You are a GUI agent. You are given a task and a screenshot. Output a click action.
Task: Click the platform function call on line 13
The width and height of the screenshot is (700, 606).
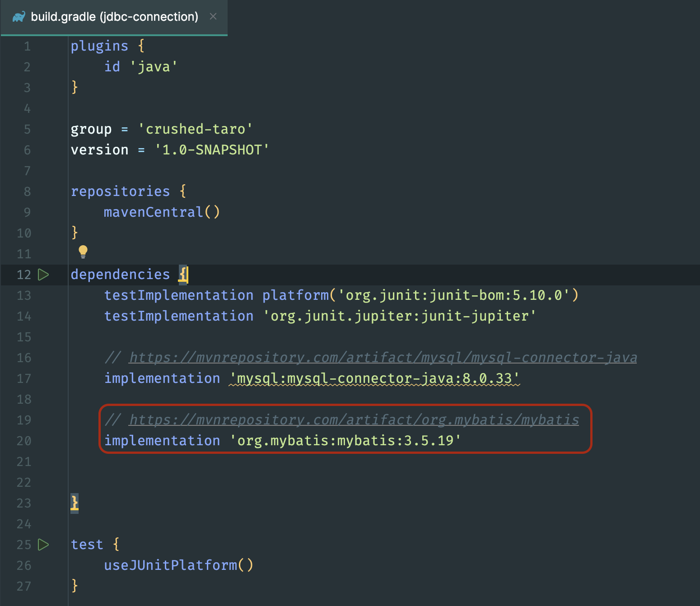point(296,295)
